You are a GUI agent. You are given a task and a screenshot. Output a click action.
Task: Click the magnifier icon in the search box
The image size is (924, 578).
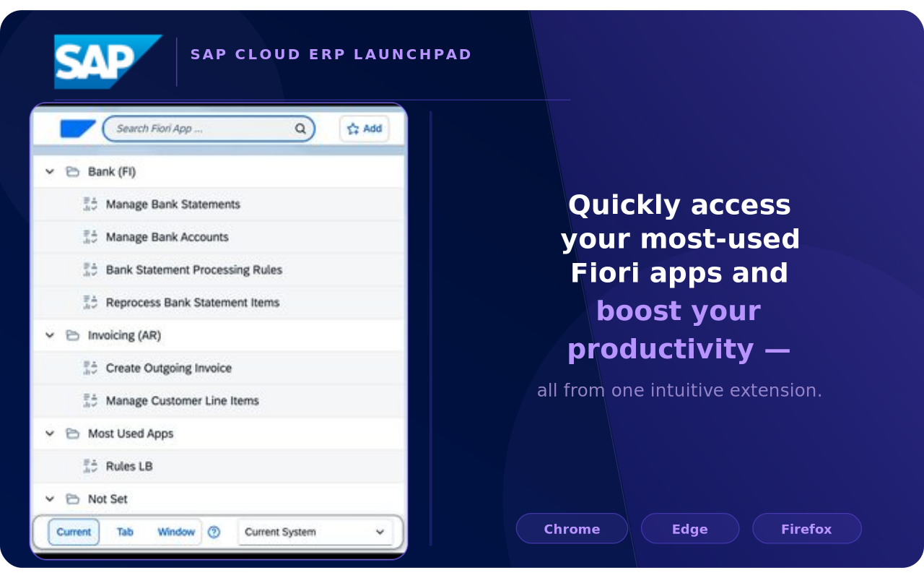300,129
